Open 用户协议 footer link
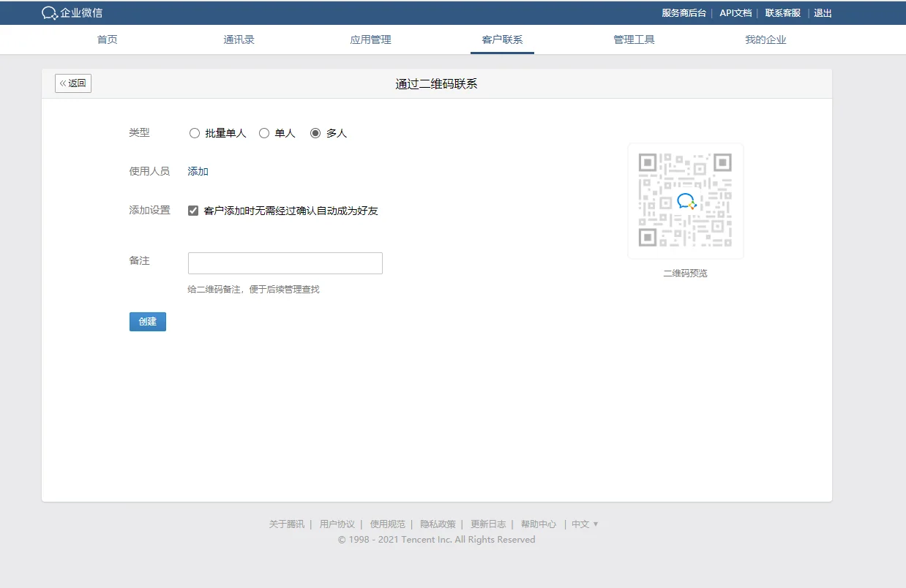Viewport: 906px width, 588px height. click(x=337, y=524)
